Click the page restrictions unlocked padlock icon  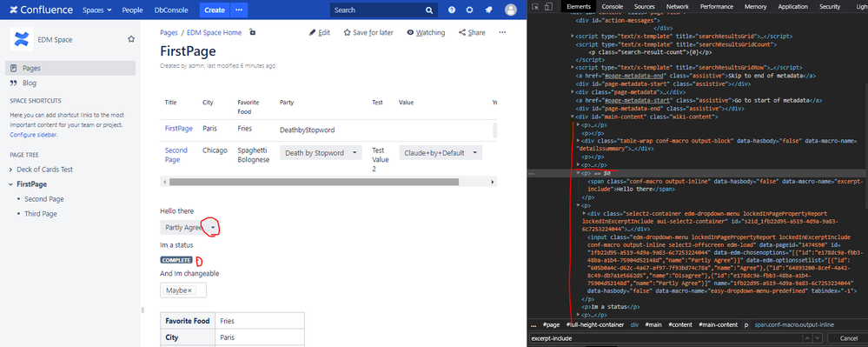tap(253, 32)
